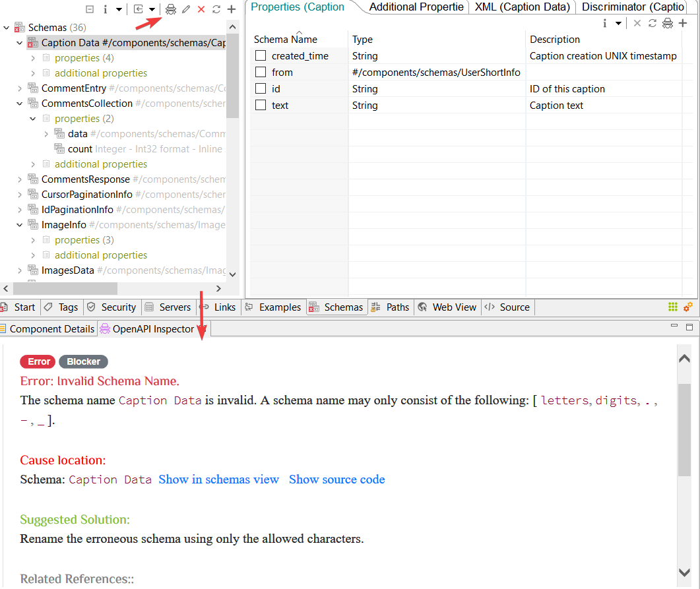Viewport: 700px width, 589px height.
Task: Click the schema tree horizontal scrollbar thumb
Action: (65, 289)
